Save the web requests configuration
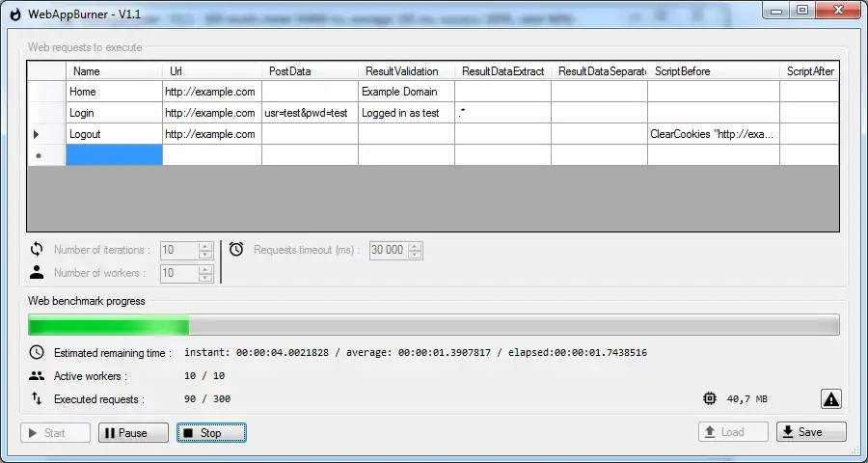Image resolution: width=868 pixels, height=463 pixels. coord(811,432)
